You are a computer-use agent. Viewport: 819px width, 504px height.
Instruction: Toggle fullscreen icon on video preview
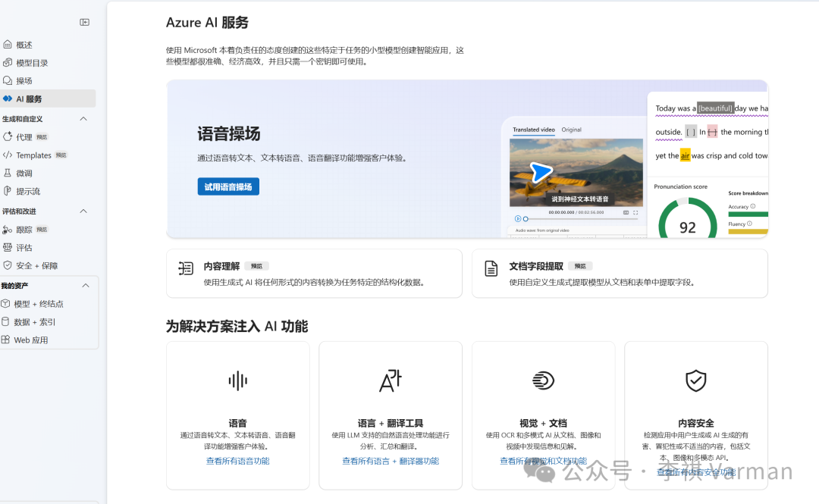pyautogui.click(x=635, y=212)
